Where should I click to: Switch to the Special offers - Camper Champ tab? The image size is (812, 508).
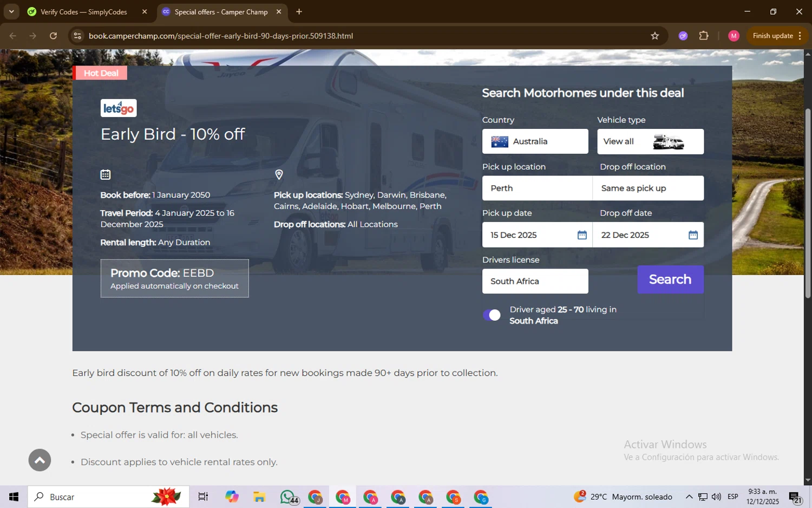point(221,12)
